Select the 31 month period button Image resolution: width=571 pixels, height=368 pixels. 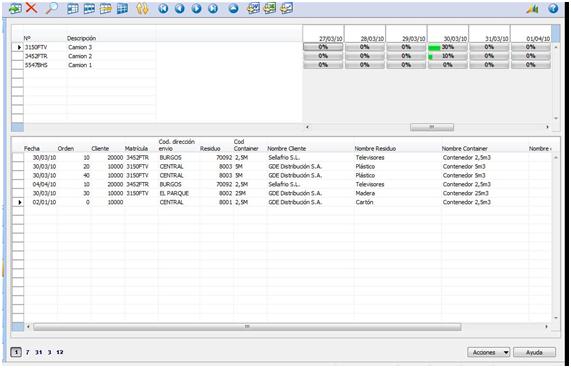pos(39,352)
